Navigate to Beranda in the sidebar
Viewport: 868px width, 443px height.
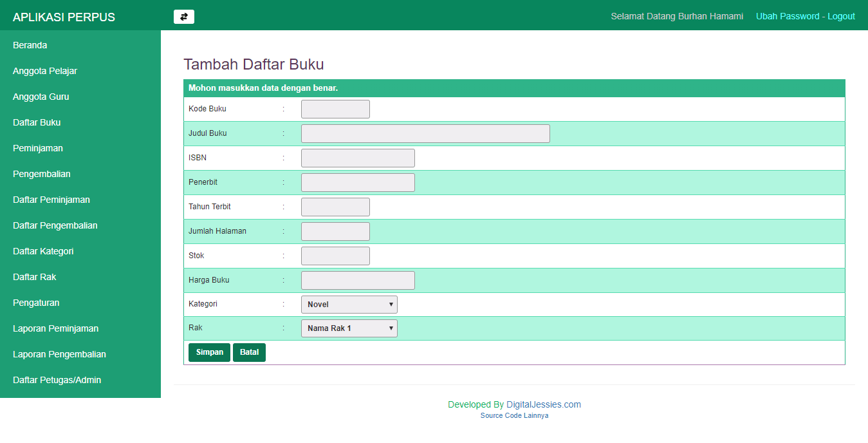30,45
